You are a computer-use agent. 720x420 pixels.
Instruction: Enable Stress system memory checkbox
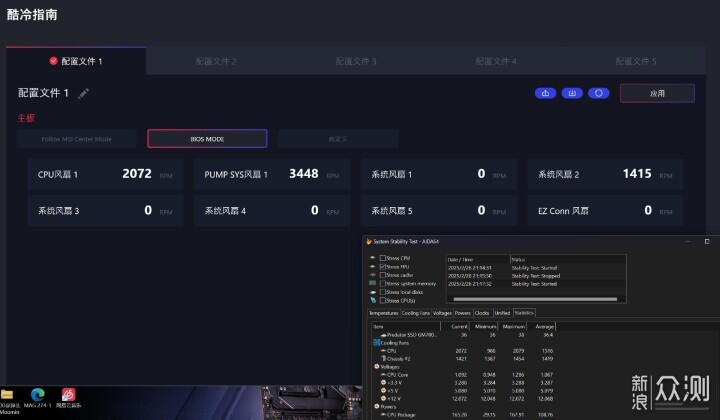tap(382, 283)
